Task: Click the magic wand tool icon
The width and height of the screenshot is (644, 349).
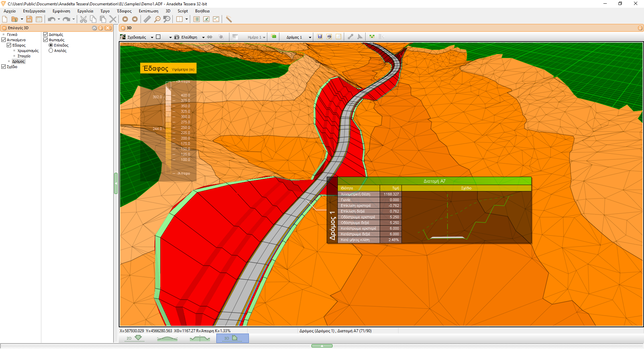Action: [x=229, y=19]
